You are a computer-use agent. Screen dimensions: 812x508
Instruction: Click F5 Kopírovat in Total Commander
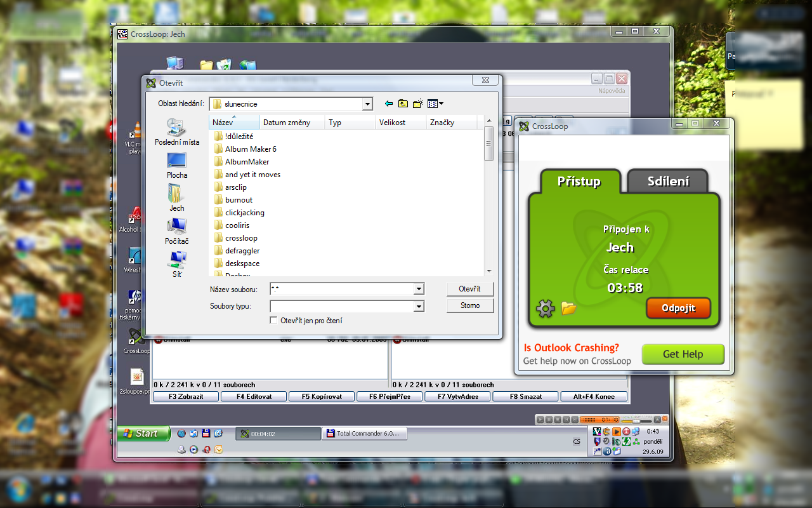click(322, 396)
